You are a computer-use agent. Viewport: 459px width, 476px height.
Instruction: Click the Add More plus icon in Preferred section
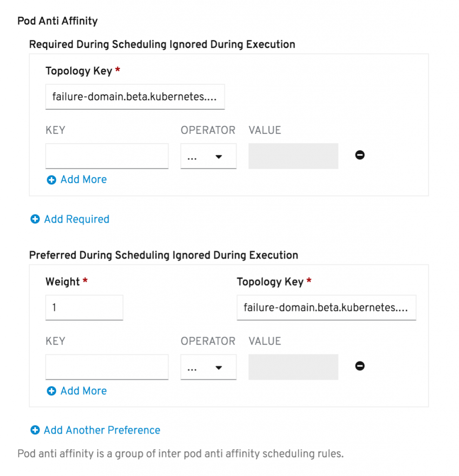pyautogui.click(x=51, y=391)
